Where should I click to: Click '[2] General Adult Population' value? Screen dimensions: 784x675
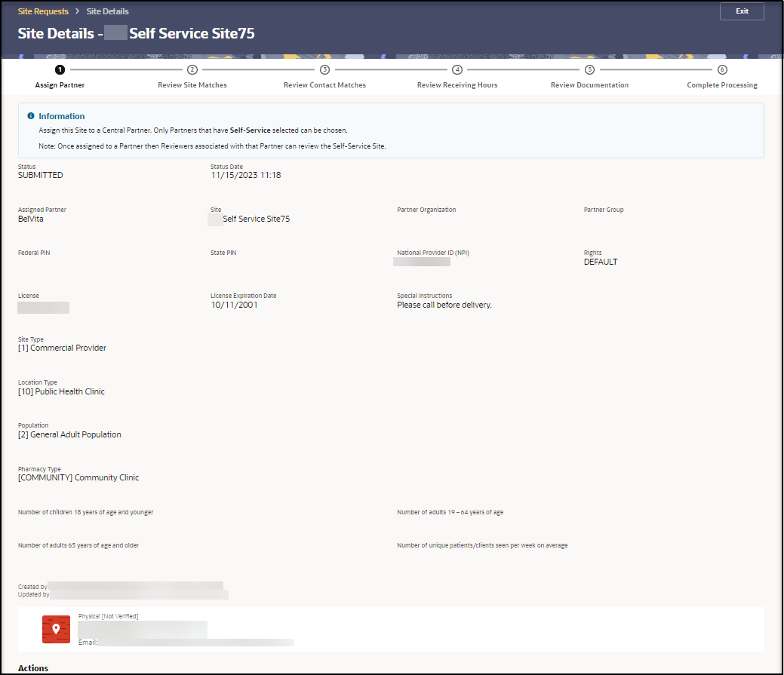(69, 434)
